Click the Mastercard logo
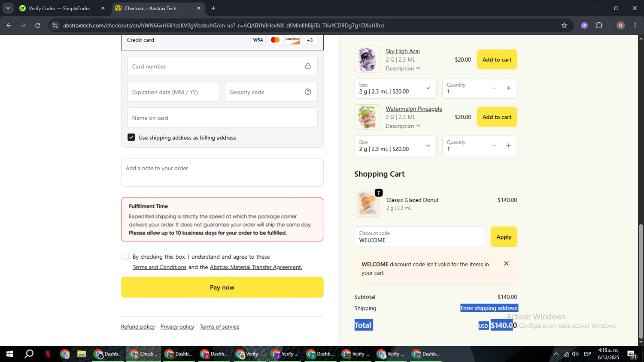This screenshot has width=644, height=362. [x=275, y=40]
